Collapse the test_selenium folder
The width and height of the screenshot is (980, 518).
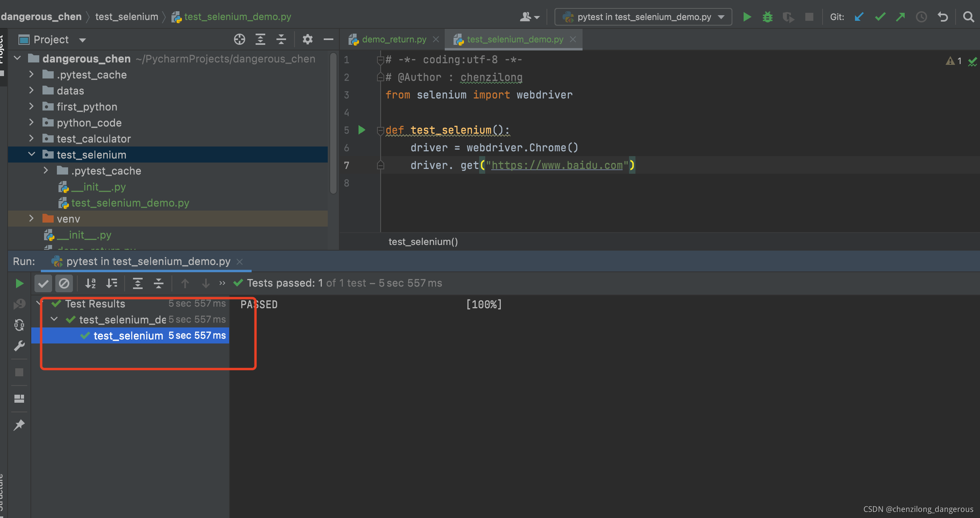point(31,155)
